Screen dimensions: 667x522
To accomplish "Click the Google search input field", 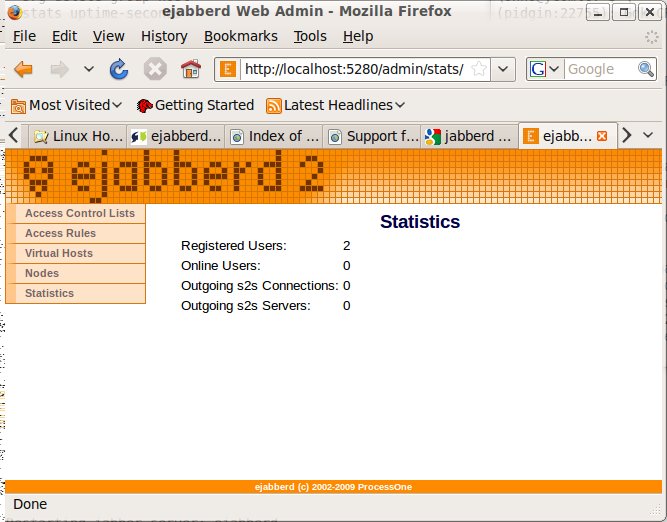I will 601,69.
